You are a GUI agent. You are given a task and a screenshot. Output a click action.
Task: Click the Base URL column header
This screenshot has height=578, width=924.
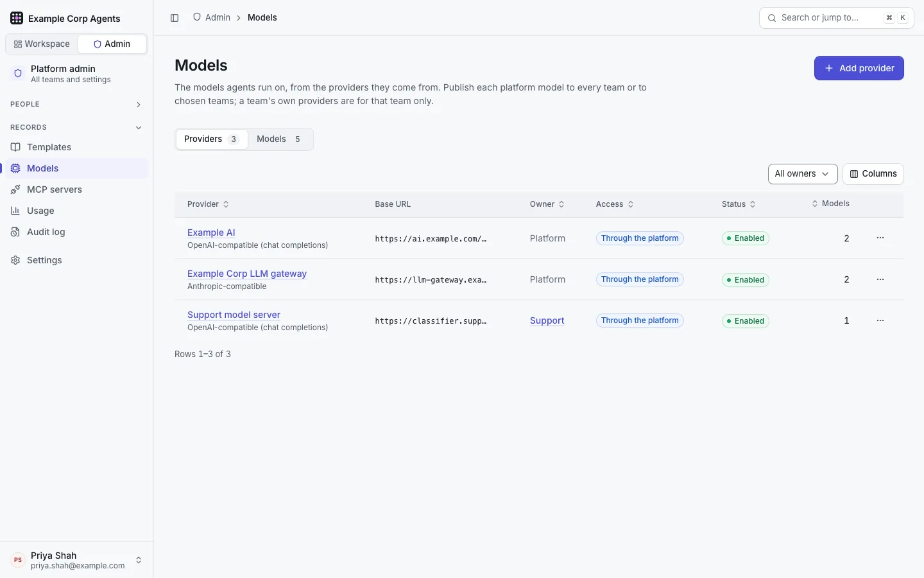tap(393, 204)
